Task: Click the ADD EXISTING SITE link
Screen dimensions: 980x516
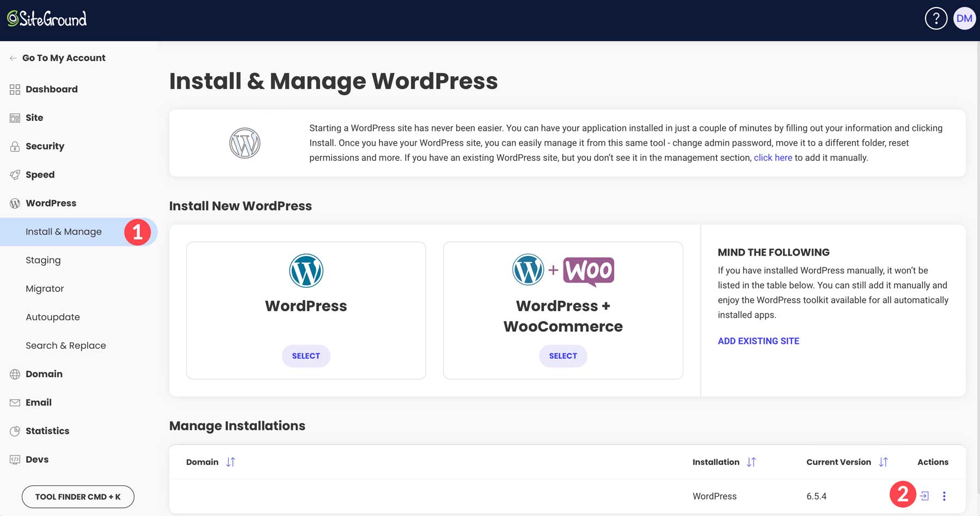Action: click(758, 341)
